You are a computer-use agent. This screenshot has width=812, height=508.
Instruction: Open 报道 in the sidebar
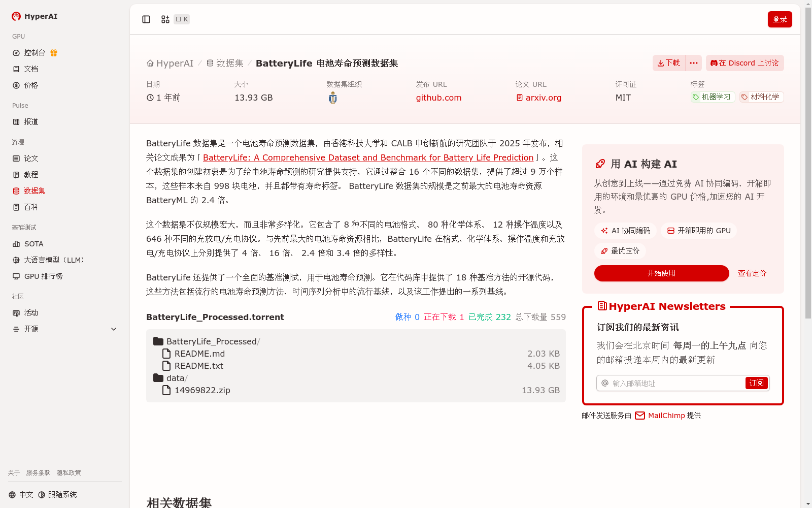[25, 122]
